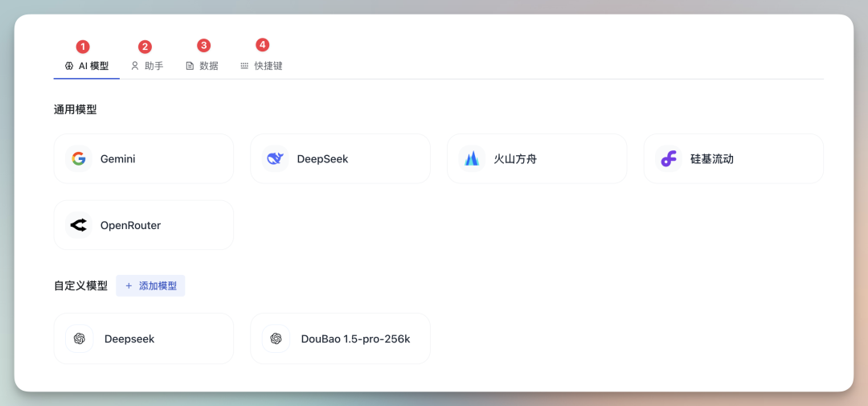Screen dimensions: 868x406
Task: Click the plus icon in 添加模型
Action: [x=129, y=285]
